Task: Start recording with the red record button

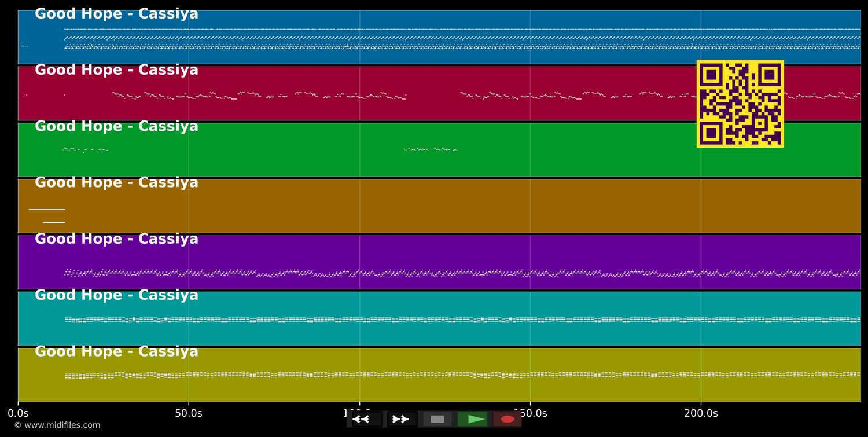Action: coord(507,419)
